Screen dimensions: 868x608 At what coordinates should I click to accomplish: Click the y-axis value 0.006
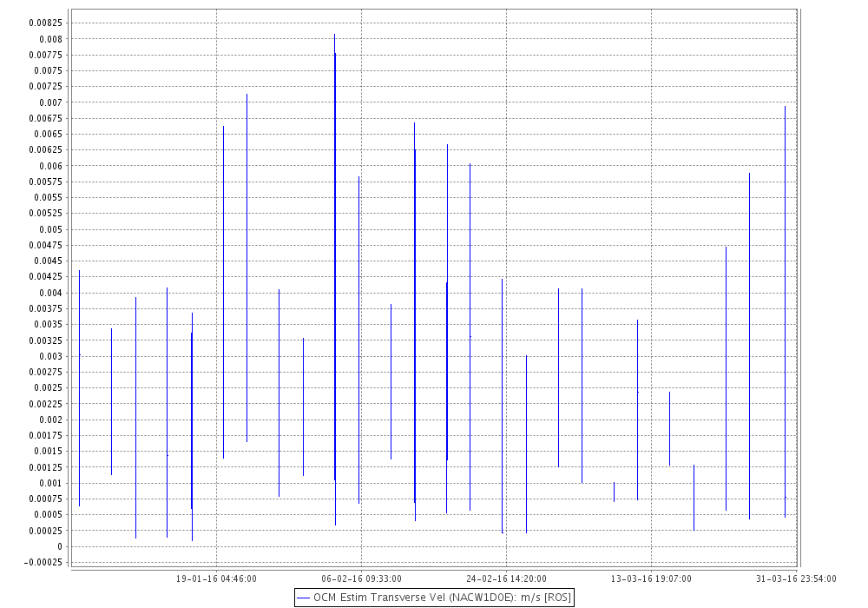tap(51, 166)
